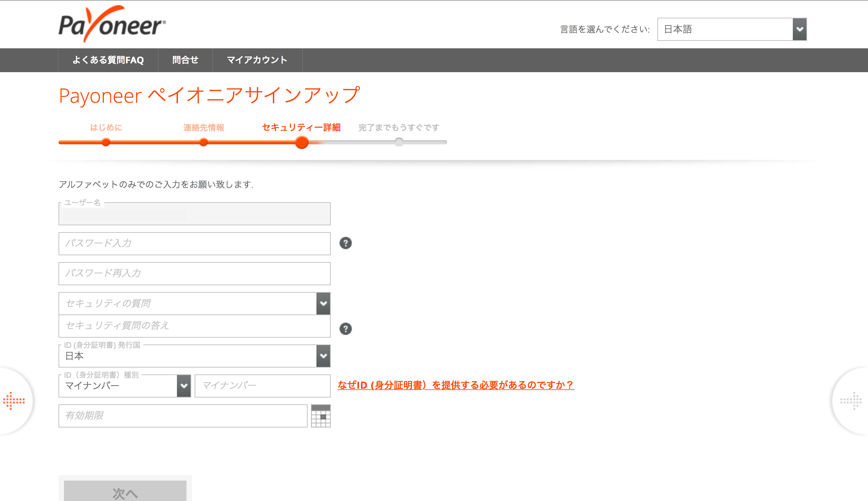Click the gray final-step progress dot
Screen dimensions: 868x501
click(x=399, y=142)
